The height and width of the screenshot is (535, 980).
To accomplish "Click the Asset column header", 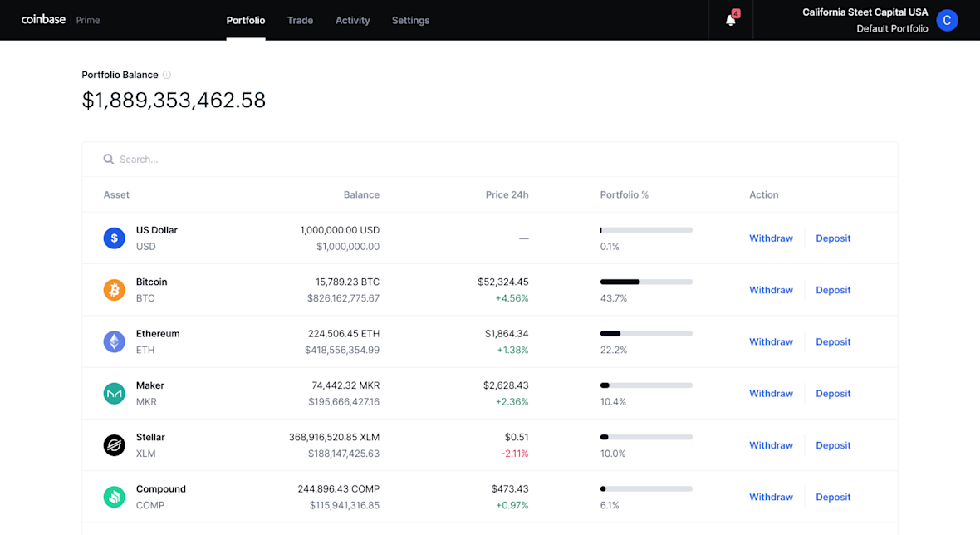I will click(x=116, y=194).
